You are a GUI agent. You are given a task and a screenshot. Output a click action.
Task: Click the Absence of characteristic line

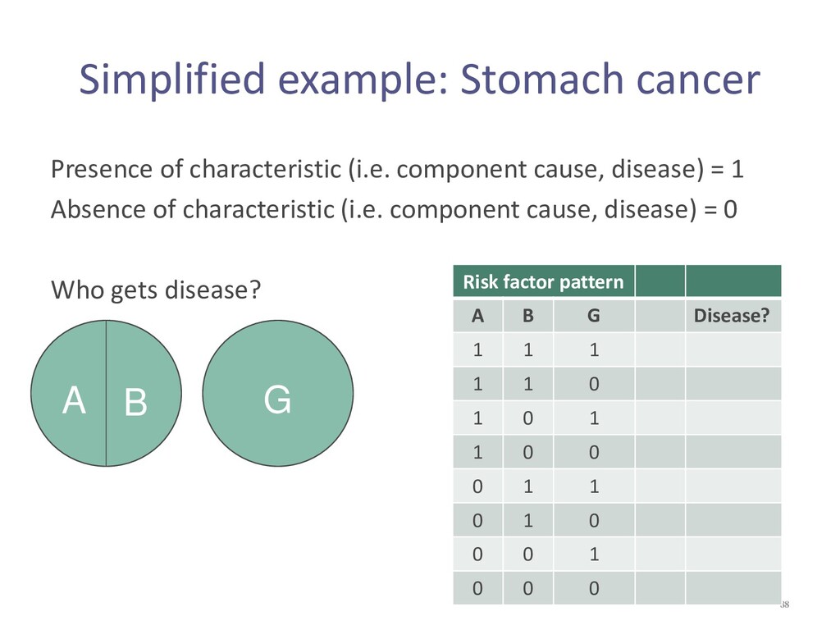pyautogui.click(x=394, y=209)
